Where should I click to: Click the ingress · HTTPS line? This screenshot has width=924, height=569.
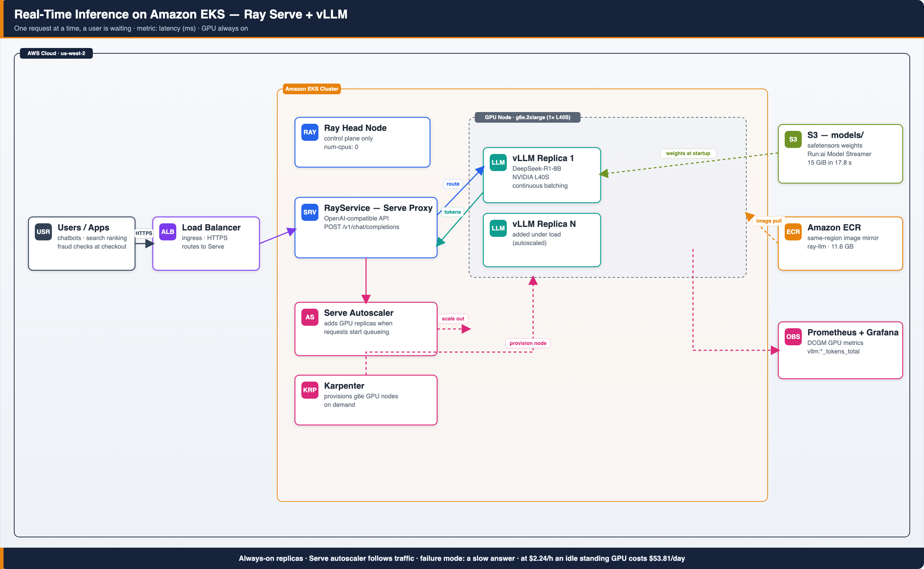click(205, 238)
